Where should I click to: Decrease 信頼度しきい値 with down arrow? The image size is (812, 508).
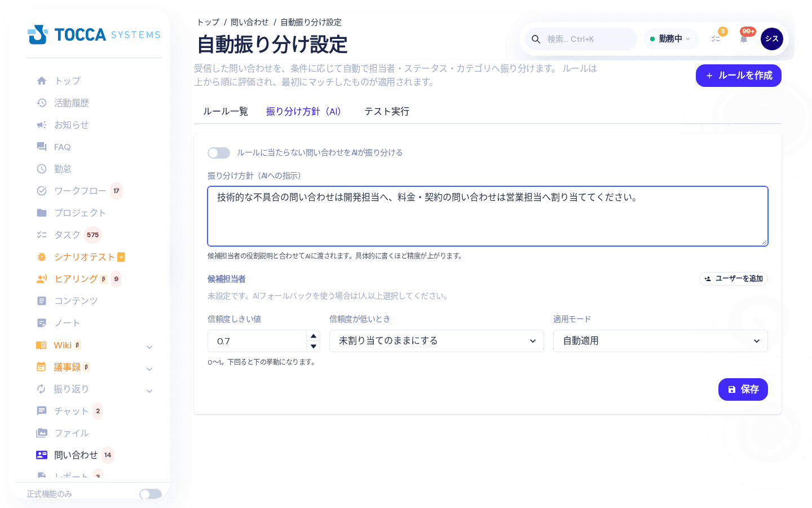[314, 346]
